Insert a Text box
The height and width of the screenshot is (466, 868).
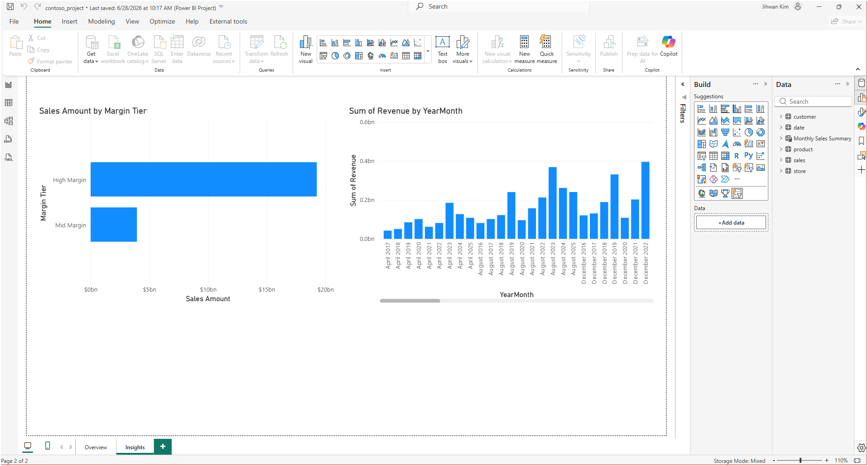443,50
